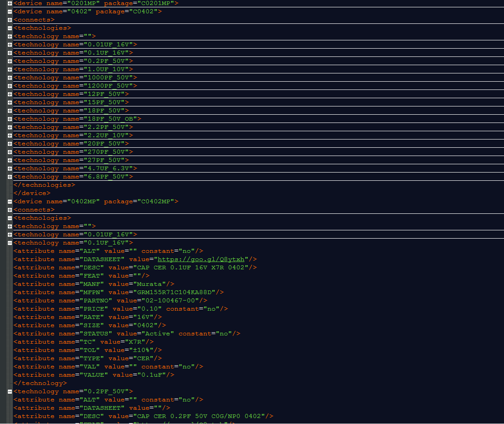Expand technology 1000PF_50V
The height and width of the screenshot is (424, 504).
click(10, 77)
